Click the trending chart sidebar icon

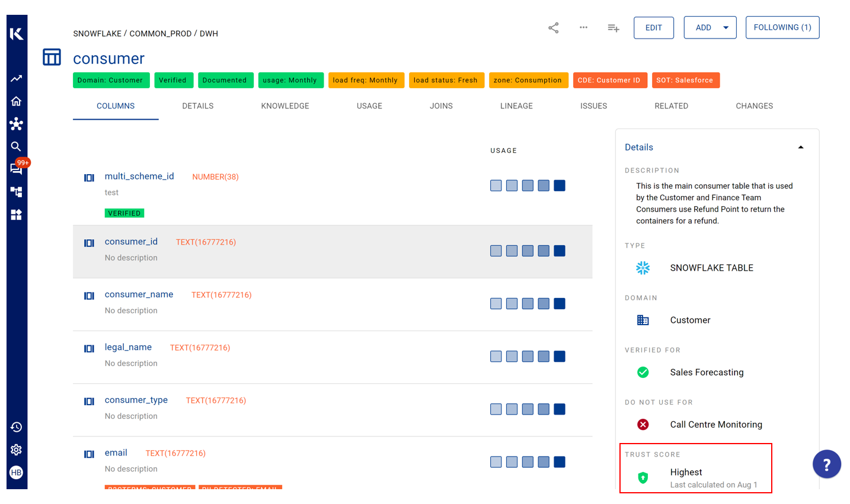16,79
